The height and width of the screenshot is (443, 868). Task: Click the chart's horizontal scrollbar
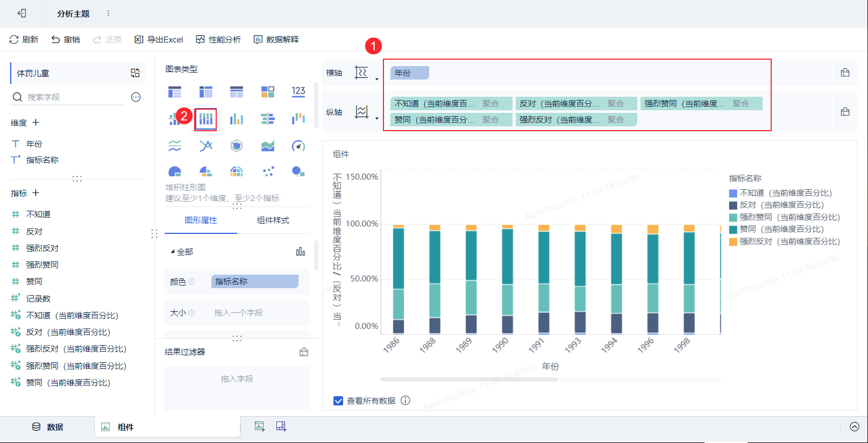tap(469, 379)
